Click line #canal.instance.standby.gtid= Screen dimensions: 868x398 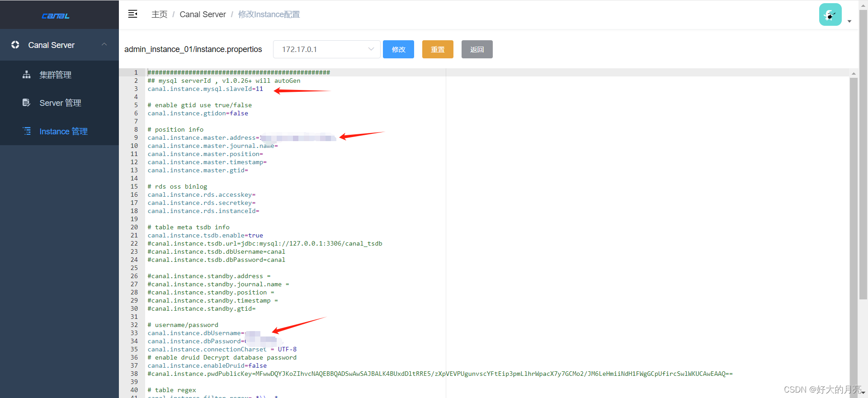202,308
